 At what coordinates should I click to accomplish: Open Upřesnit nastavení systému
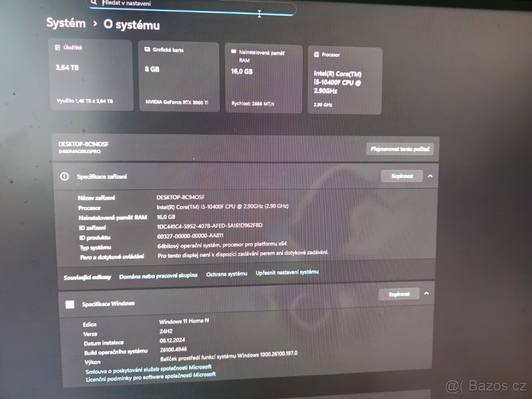coord(286,272)
